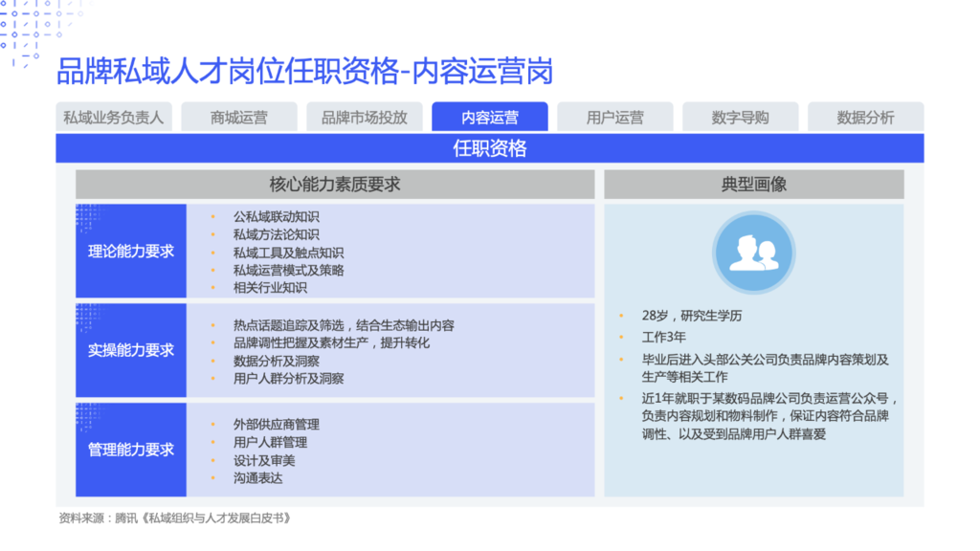Click the text 热点话题追踪及筛选，结合生态输出内容
This screenshot has width=980, height=551.
pyautogui.click(x=344, y=325)
